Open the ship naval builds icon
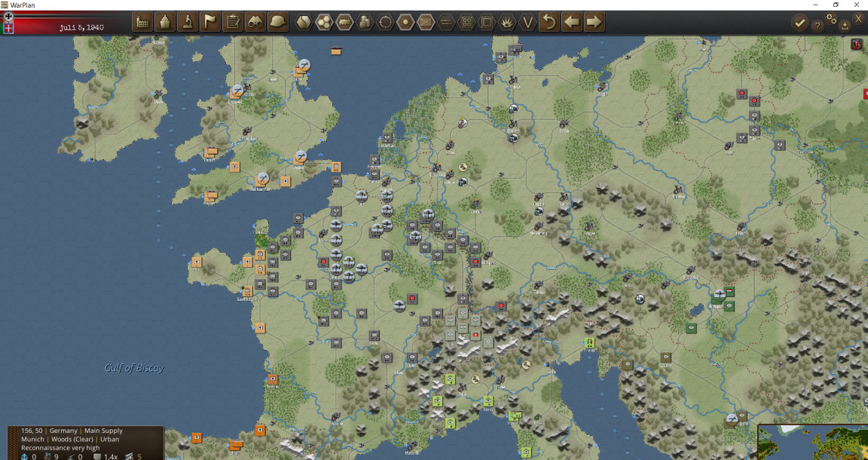This screenshot has width=868, height=460. (x=165, y=22)
